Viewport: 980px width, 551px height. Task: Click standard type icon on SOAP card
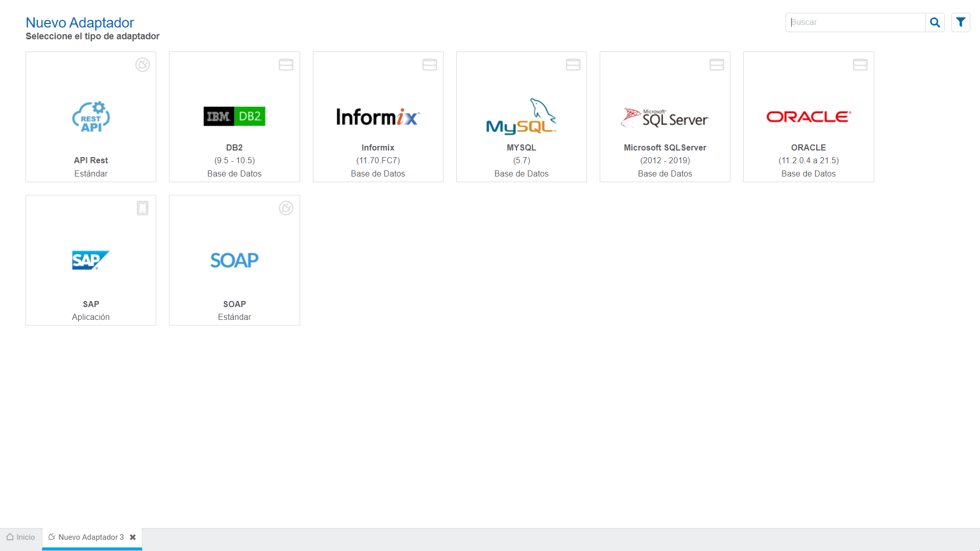[x=286, y=208]
